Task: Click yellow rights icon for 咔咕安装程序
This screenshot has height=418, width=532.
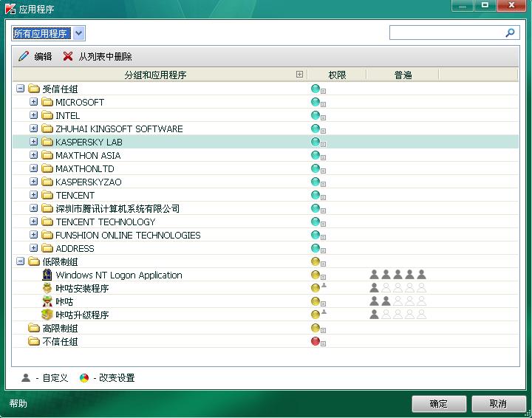Action: pos(316,288)
